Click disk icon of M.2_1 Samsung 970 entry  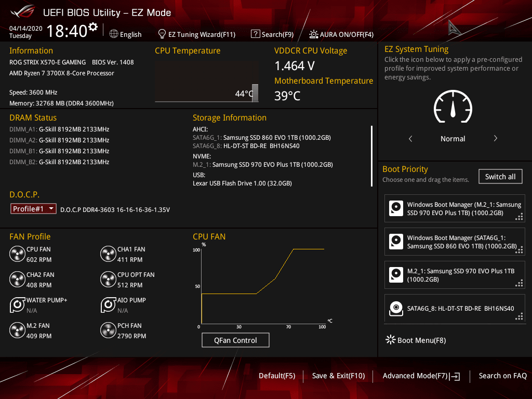396,275
